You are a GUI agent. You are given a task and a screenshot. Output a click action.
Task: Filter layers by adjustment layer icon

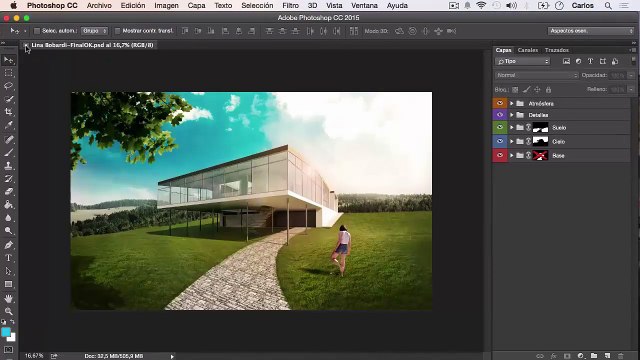(x=578, y=61)
